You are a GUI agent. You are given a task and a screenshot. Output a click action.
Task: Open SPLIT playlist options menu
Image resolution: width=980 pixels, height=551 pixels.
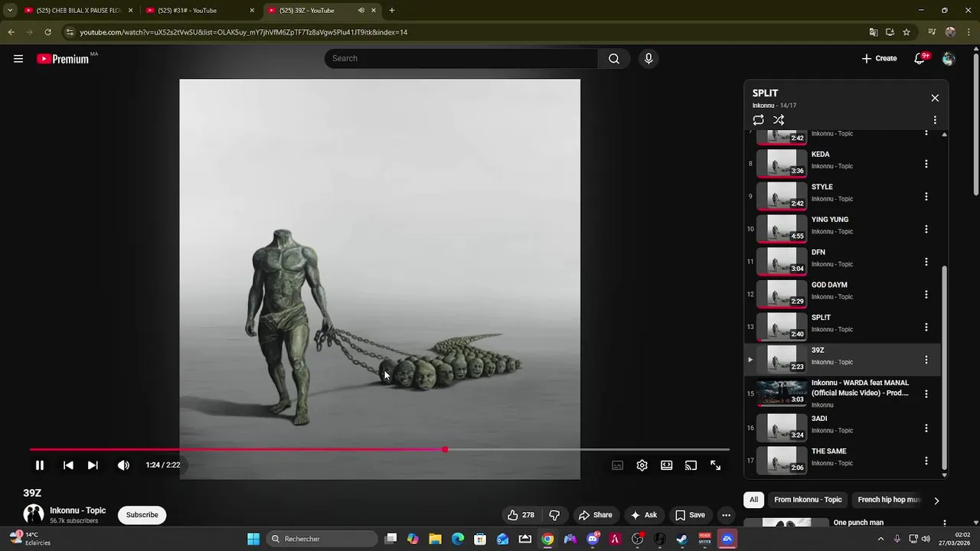[935, 120]
